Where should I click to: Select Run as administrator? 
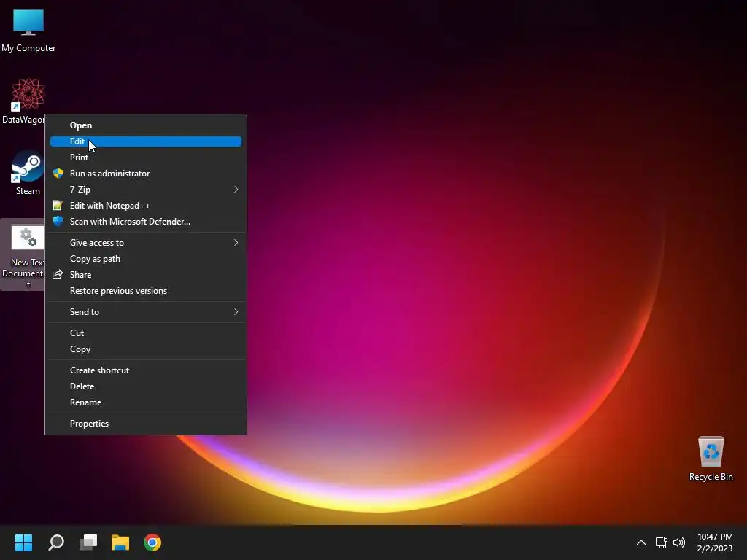tap(146, 174)
